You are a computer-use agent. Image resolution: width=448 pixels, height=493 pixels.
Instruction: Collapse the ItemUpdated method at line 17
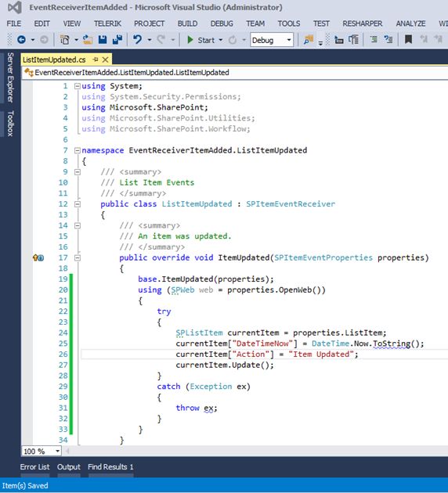(x=78, y=257)
